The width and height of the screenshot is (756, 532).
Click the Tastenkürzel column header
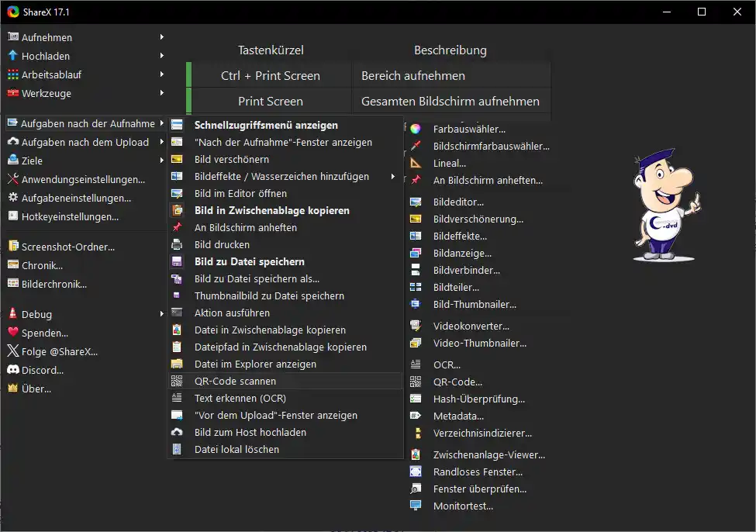(x=271, y=50)
